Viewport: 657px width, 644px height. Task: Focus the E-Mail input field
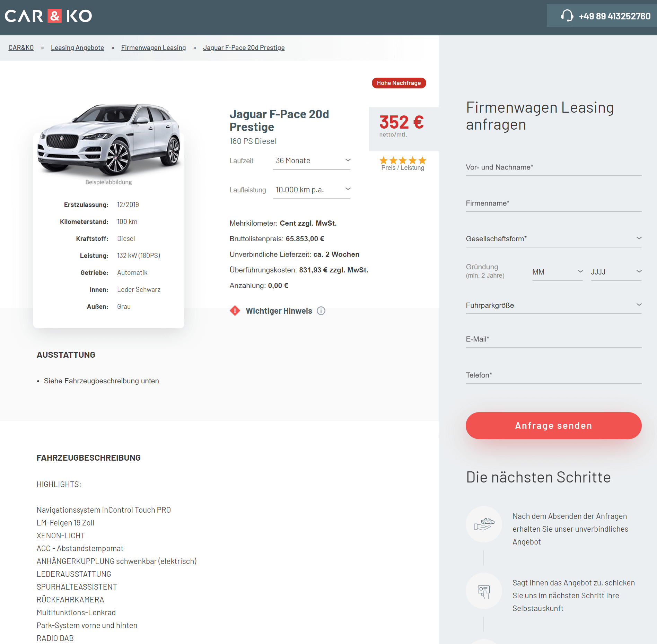pyautogui.click(x=554, y=339)
